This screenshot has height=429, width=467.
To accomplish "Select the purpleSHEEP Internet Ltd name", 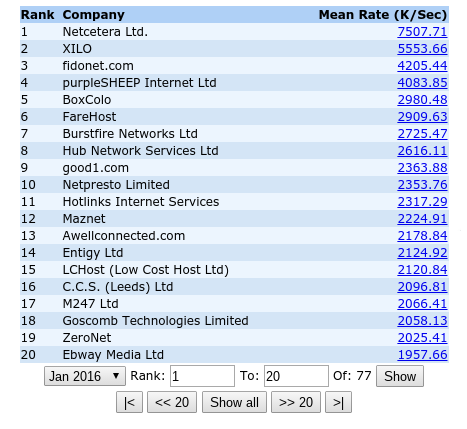I will pyautogui.click(x=139, y=83).
